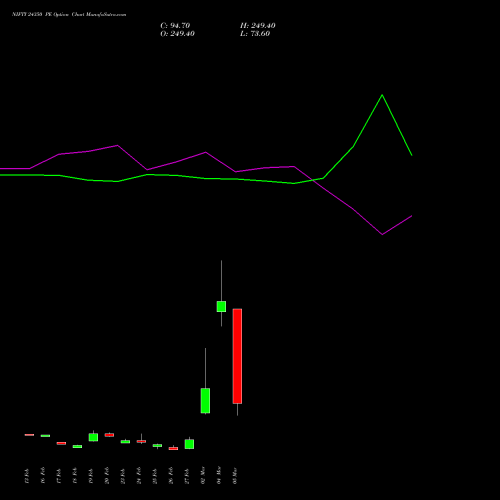Click the '27 Feb' date label

tap(187, 476)
